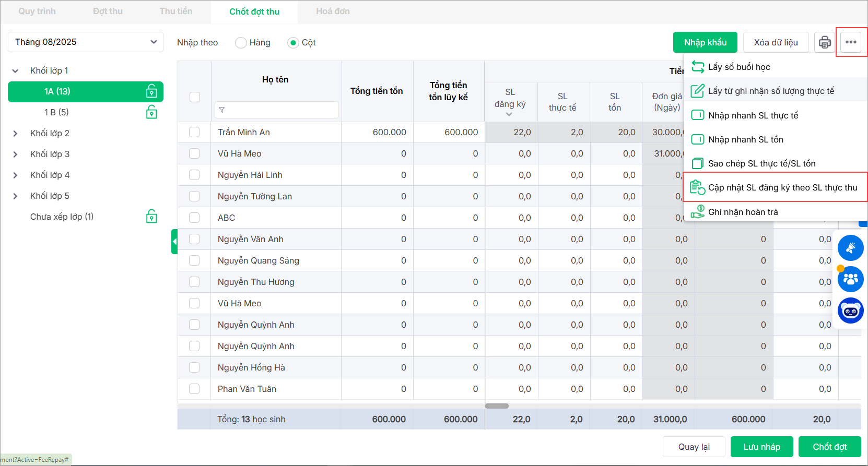This screenshot has width=868, height=466.
Task: Click the filter icon under Họ tên
Action: pyautogui.click(x=222, y=110)
